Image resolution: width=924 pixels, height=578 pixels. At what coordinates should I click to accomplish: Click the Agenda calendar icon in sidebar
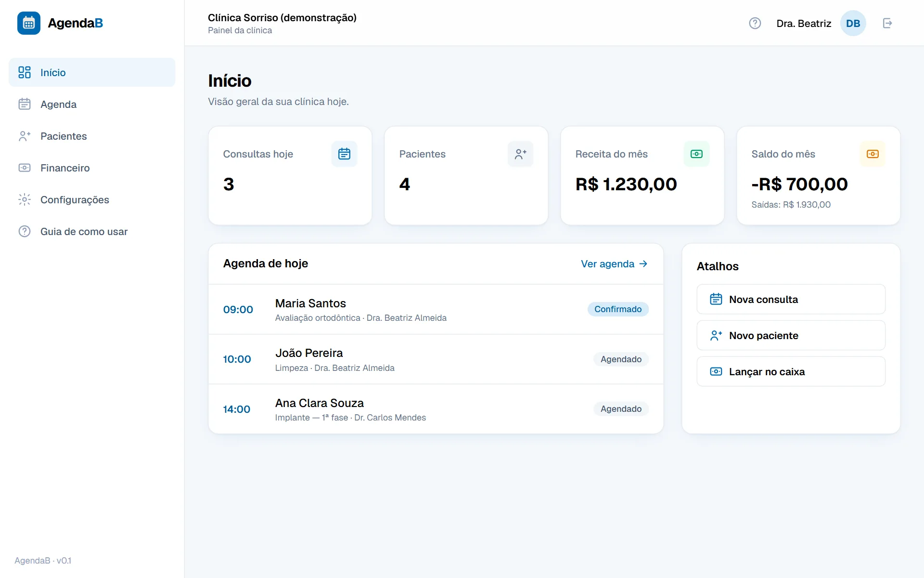[x=25, y=104]
